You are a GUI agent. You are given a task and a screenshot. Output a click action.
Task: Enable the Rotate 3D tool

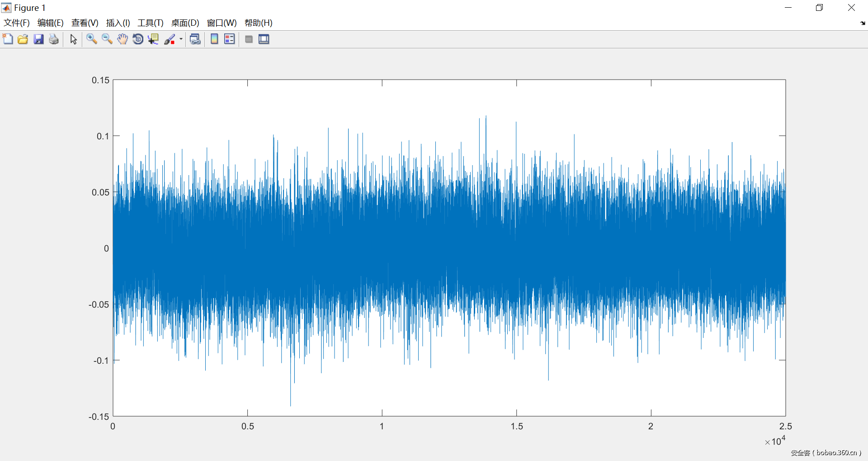pos(138,39)
